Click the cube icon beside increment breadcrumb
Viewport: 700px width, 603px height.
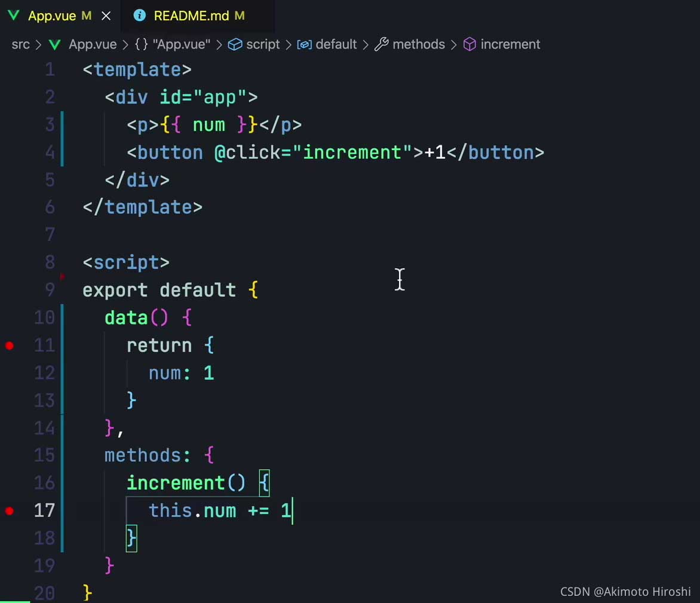(x=470, y=45)
